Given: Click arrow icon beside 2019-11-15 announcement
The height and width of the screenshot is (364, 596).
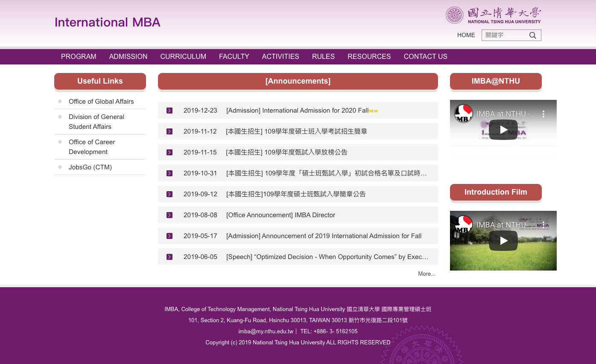Looking at the screenshot, I should click(x=169, y=152).
